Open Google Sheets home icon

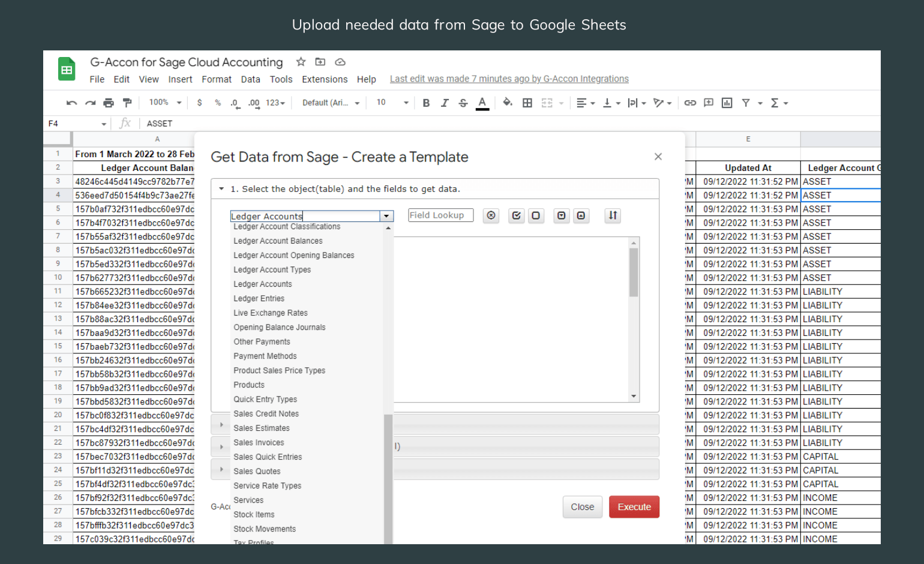pyautogui.click(x=67, y=69)
